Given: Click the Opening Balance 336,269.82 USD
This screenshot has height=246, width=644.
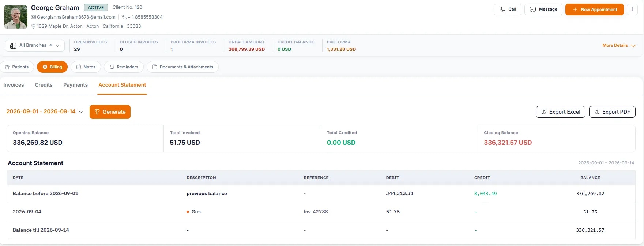Looking at the screenshot, I should pos(38,143).
